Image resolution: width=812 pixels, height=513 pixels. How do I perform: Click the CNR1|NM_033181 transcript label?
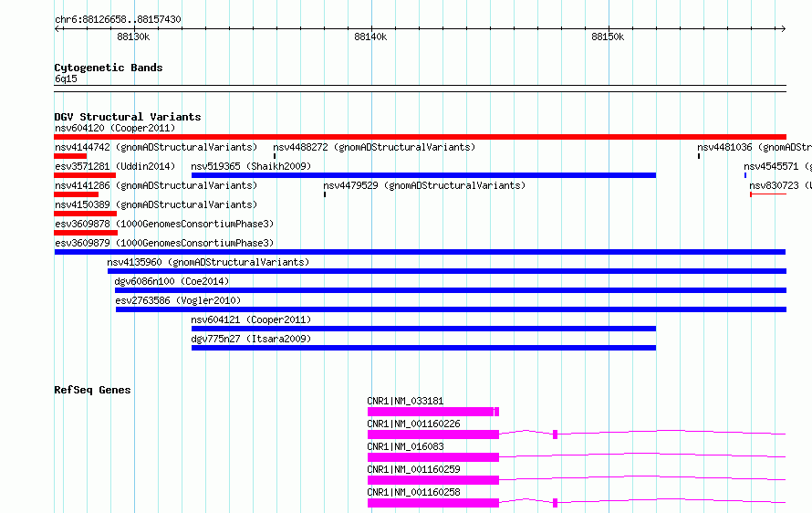[x=405, y=401]
